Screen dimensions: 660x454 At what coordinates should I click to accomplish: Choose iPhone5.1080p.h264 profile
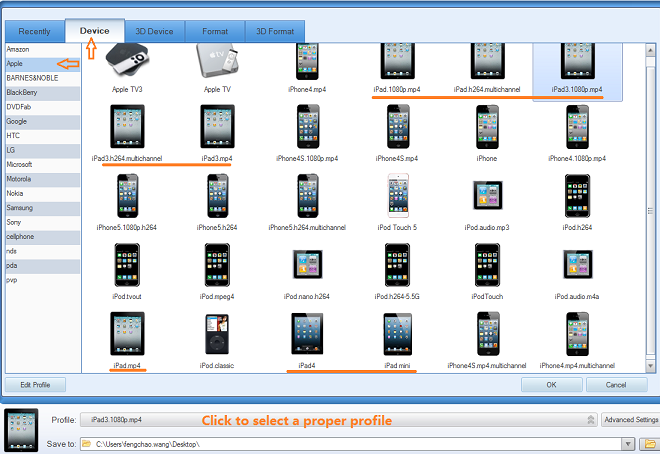tap(128, 196)
